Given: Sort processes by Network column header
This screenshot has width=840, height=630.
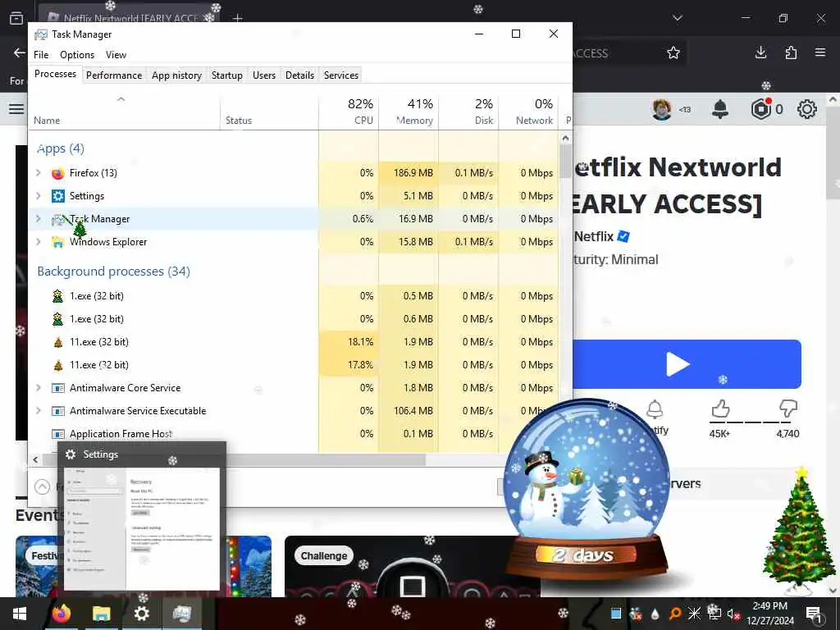Looking at the screenshot, I should pyautogui.click(x=528, y=112).
